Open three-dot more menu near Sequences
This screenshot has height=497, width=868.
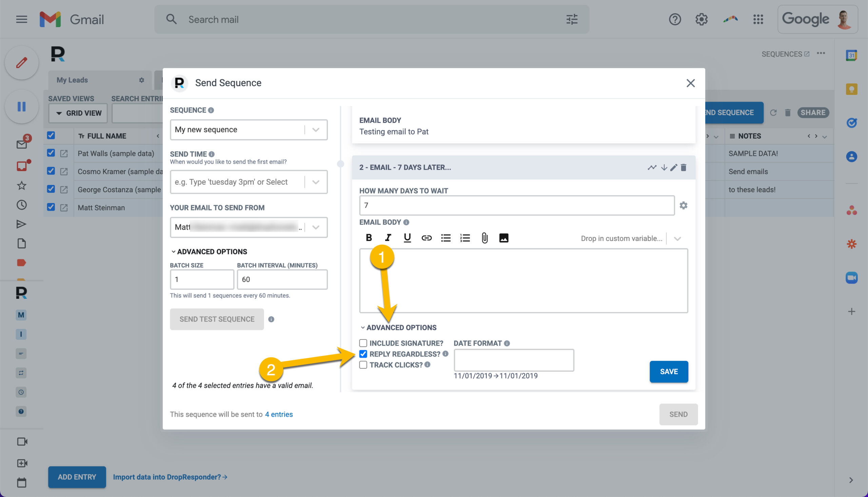(x=821, y=53)
